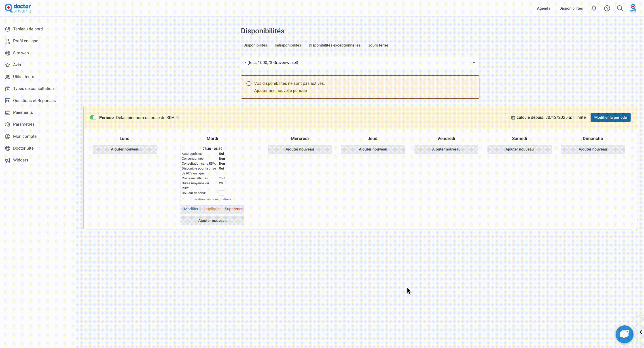Image resolution: width=644 pixels, height=348 pixels.
Task: Click the Tableau de bord pie icon
Action: 8,29
